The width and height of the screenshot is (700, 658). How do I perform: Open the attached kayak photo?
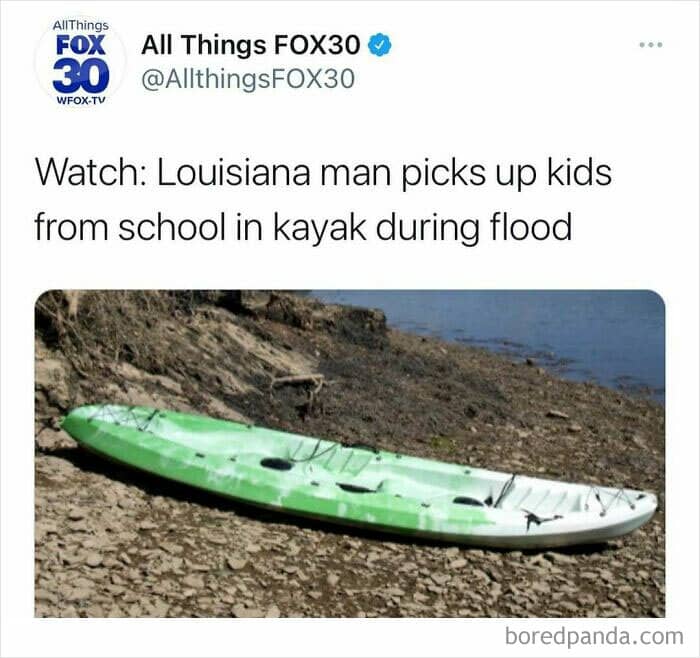(350, 454)
